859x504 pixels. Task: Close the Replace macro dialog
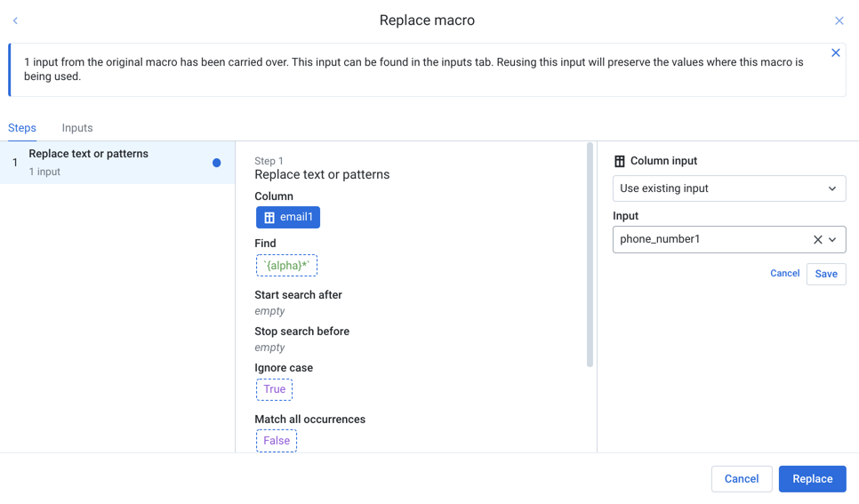click(x=839, y=20)
